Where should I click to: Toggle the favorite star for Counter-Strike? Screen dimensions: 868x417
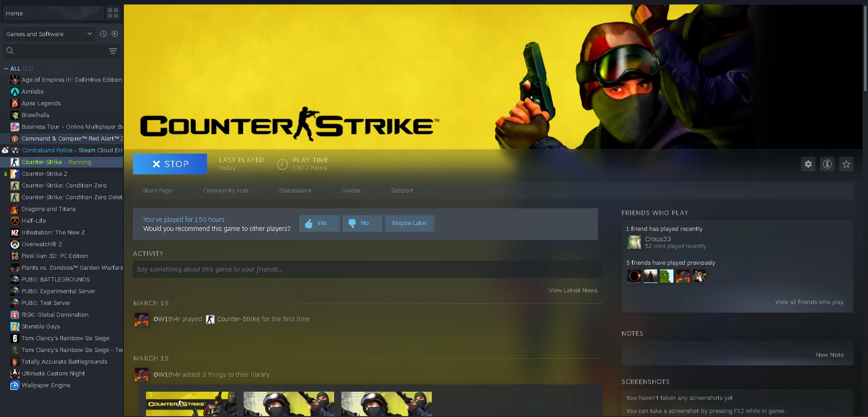[x=846, y=164]
